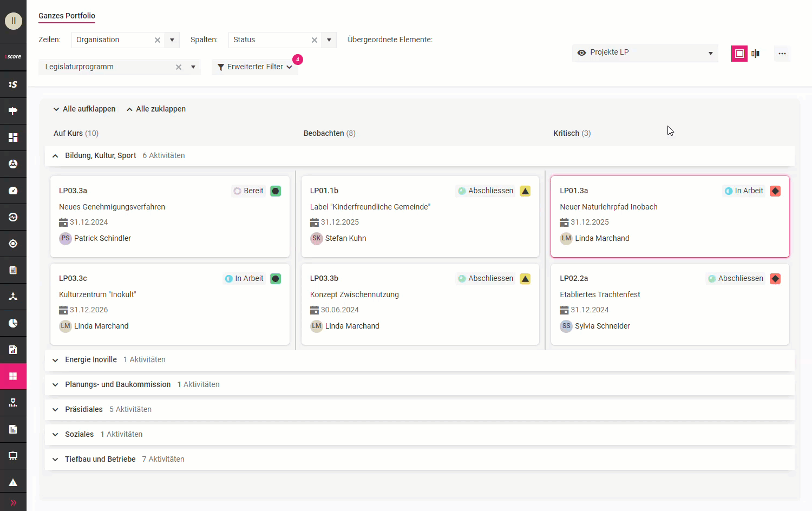Click Alle zuklappen to collapse all
The image size is (812, 511).
[x=156, y=109]
